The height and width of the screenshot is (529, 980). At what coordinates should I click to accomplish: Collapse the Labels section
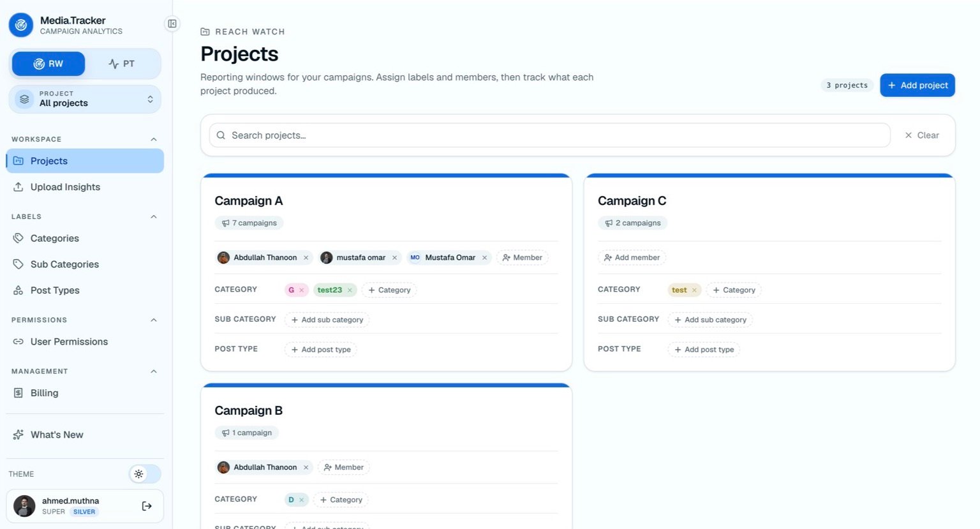tap(154, 217)
